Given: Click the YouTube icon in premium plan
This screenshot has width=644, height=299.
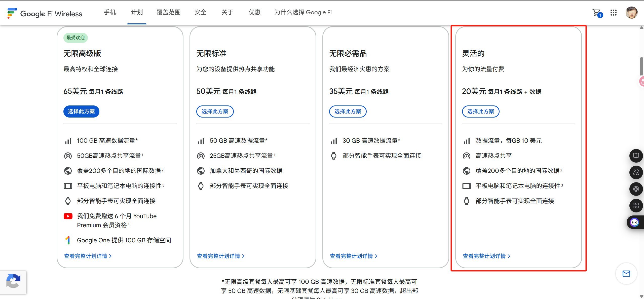Looking at the screenshot, I should point(68,216).
